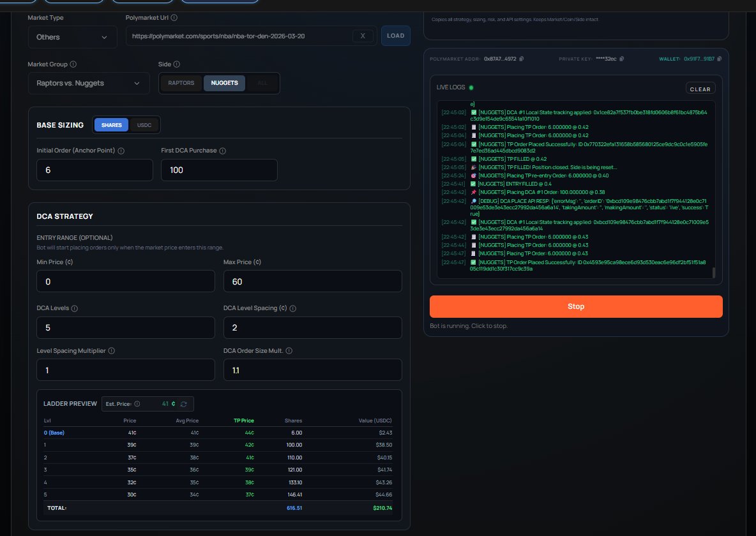Edit the DCA Levels field showing 5

pyautogui.click(x=125, y=328)
